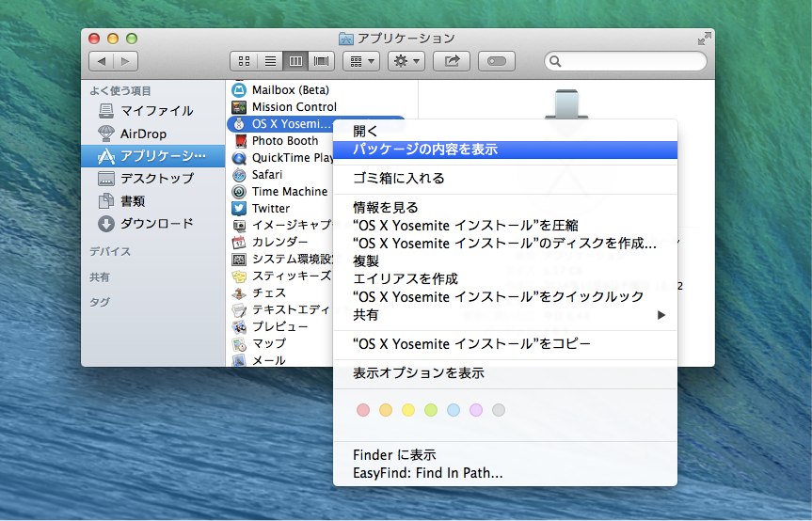Switch to icon view

pyautogui.click(x=244, y=61)
